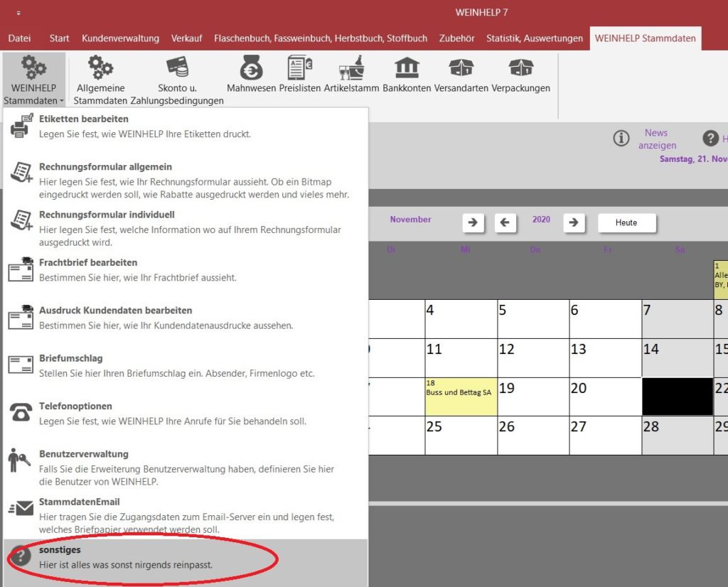The height and width of the screenshot is (587, 728).
Task: Click the Preislisten icon in ribbon
Action: coord(300,69)
